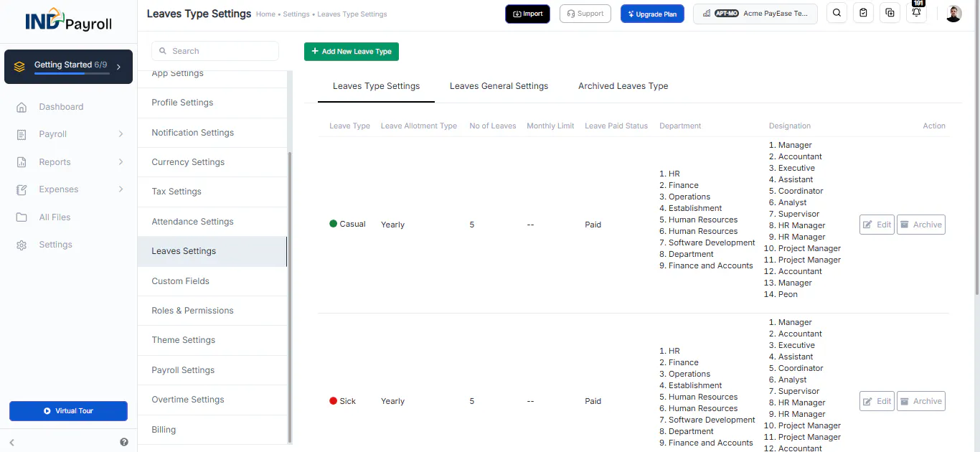The width and height of the screenshot is (980, 452).
Task: Click the red Sick color dot
Action: (333, 401)
